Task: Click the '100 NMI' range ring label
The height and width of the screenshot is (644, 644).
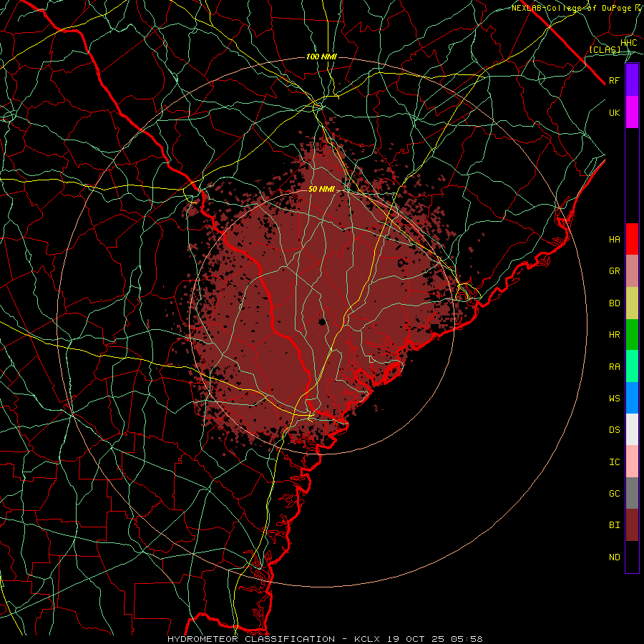Action: 321,57
